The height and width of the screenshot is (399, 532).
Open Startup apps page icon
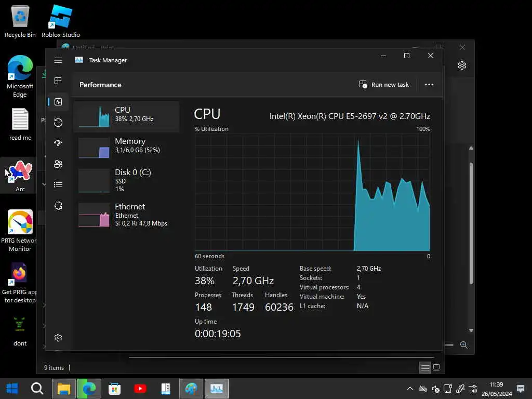(x=58, y=143)
